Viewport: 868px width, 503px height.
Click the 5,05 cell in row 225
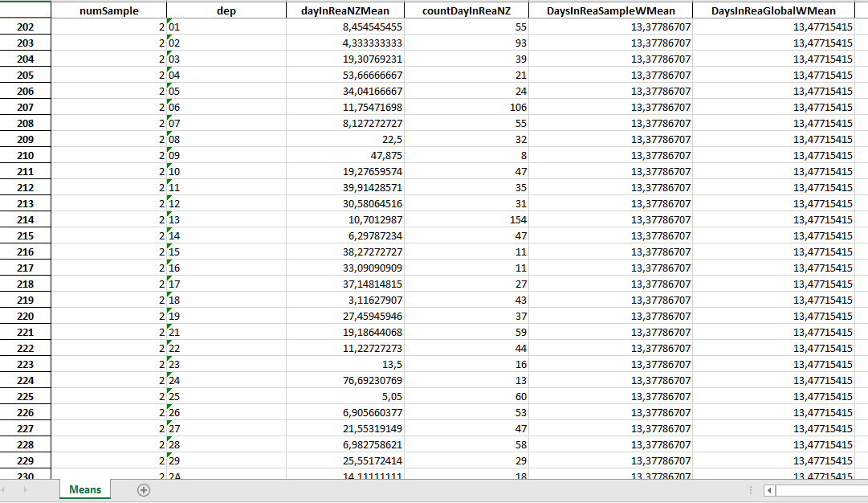(x=345, y=397)
